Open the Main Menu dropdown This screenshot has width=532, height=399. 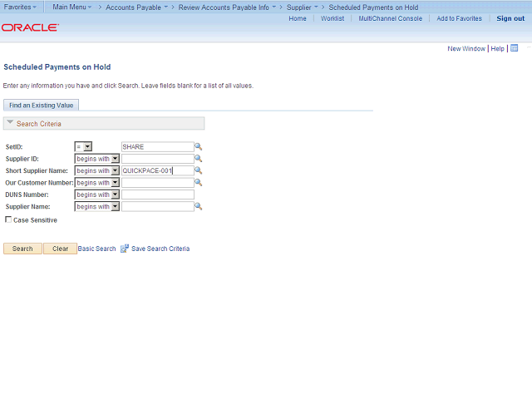[x=72, y=7]
